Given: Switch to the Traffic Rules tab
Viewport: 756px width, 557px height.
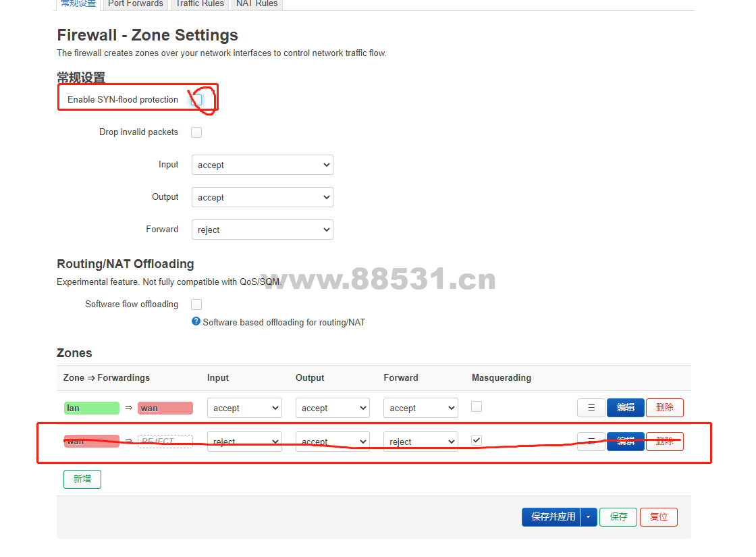Looking at the screenshot, I should point(200,4).
